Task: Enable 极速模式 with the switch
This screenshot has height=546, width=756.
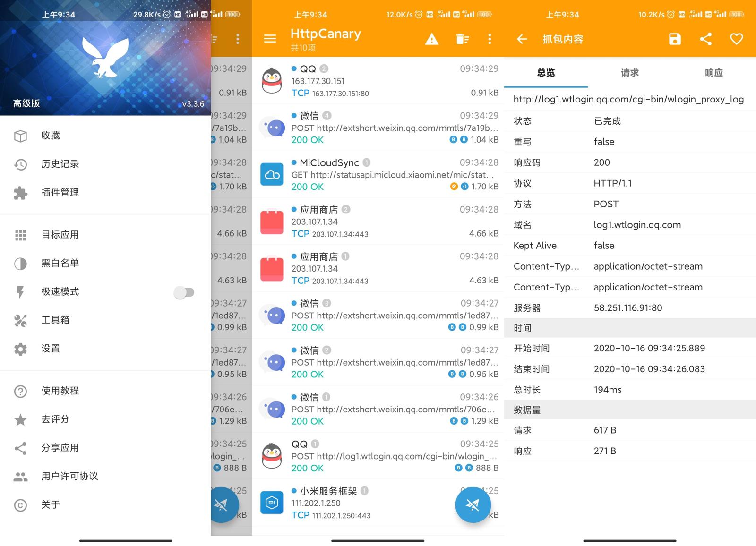Action: pyautogui.click(x=184, y=292)
